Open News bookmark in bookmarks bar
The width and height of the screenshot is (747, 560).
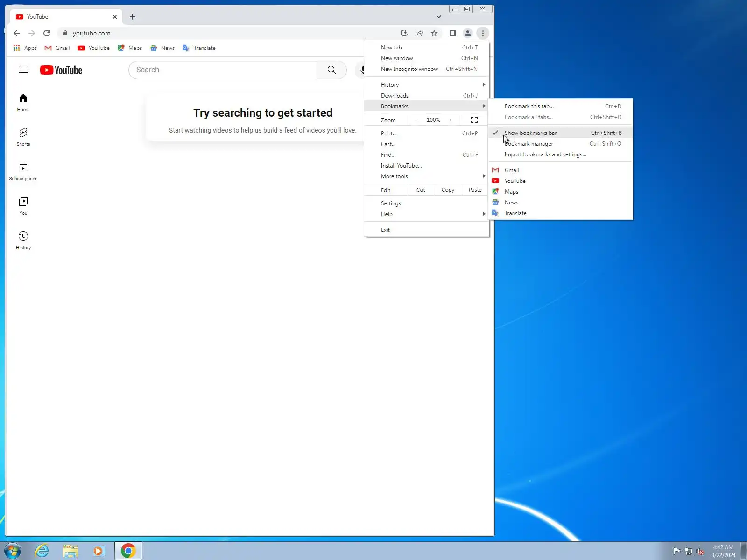tap(162, 48)
